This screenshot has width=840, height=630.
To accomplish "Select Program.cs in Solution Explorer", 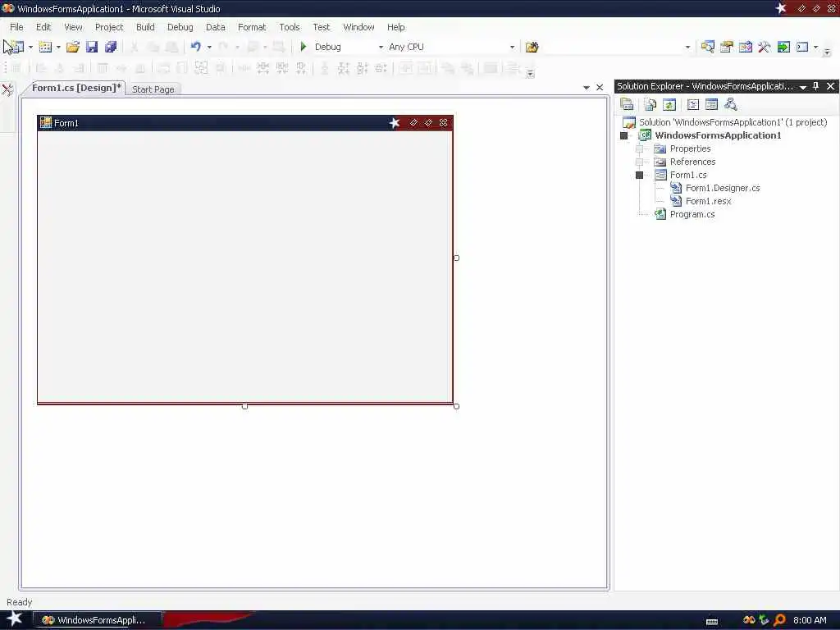I will click(x=692, y=214).
